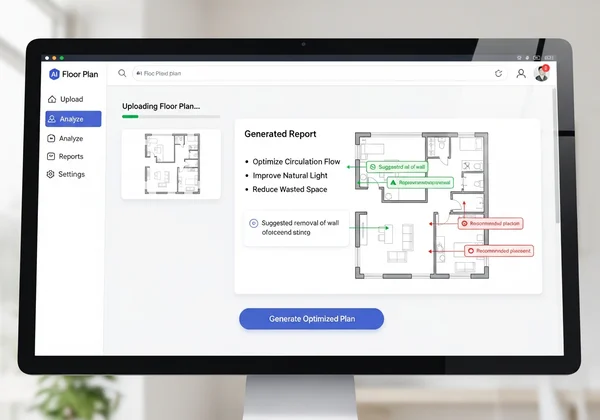
Task: Go to Reports in the sidebar
Action: pyautogui.click(x=65, y=156)
